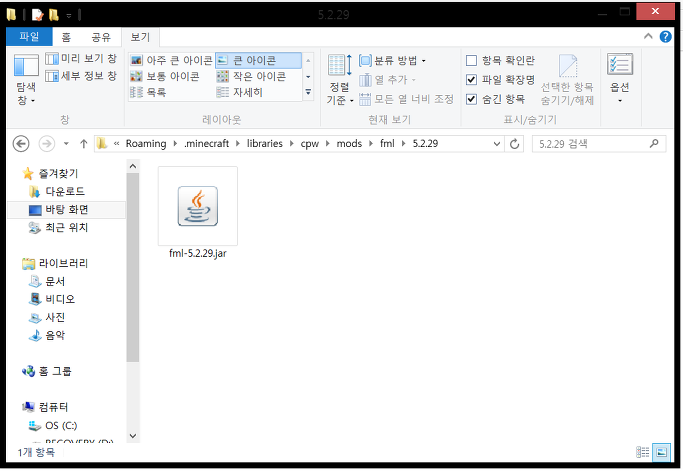Open Recent places (최근 위치) in the navigation pane
Image resolution: width=683 pixels, height=475 pixels.
tap(59, 227)
